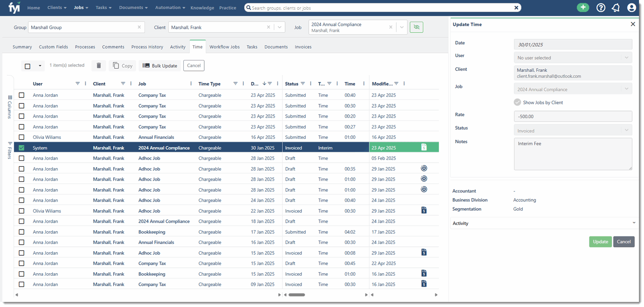Click the Copy button
Image resolution: width=644 pixels, height=307 pixels.
(x=123, y=65)
